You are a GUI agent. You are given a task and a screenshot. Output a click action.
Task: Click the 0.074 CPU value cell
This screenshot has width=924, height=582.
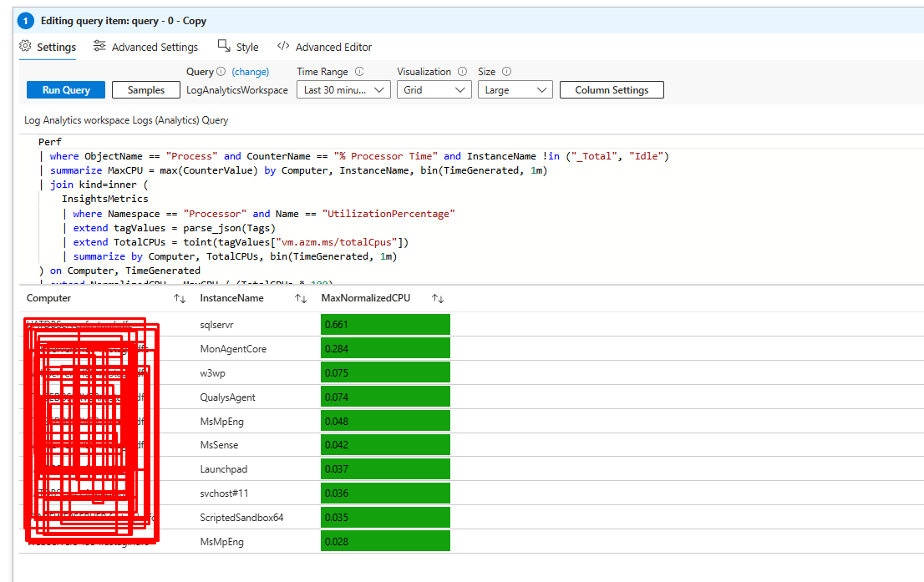coord(385,397)
